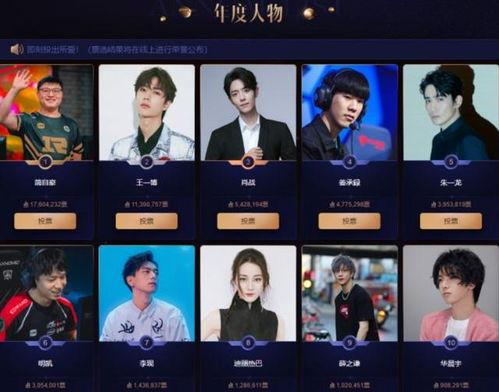Click 投票 button under 肖战
Viewport: 499px width, 392px height.
248,221
